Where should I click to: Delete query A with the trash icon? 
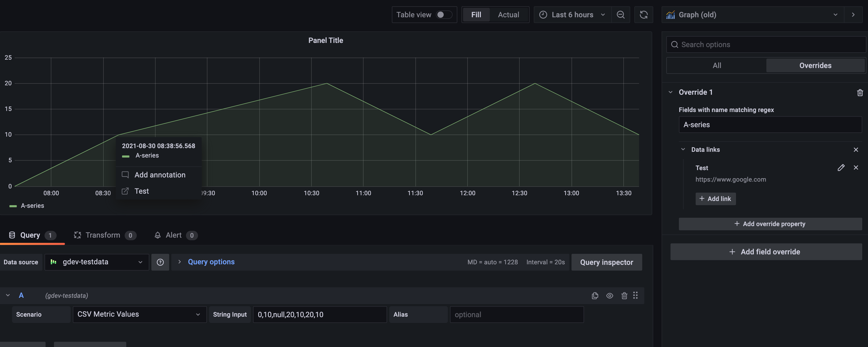coord(624,295)
